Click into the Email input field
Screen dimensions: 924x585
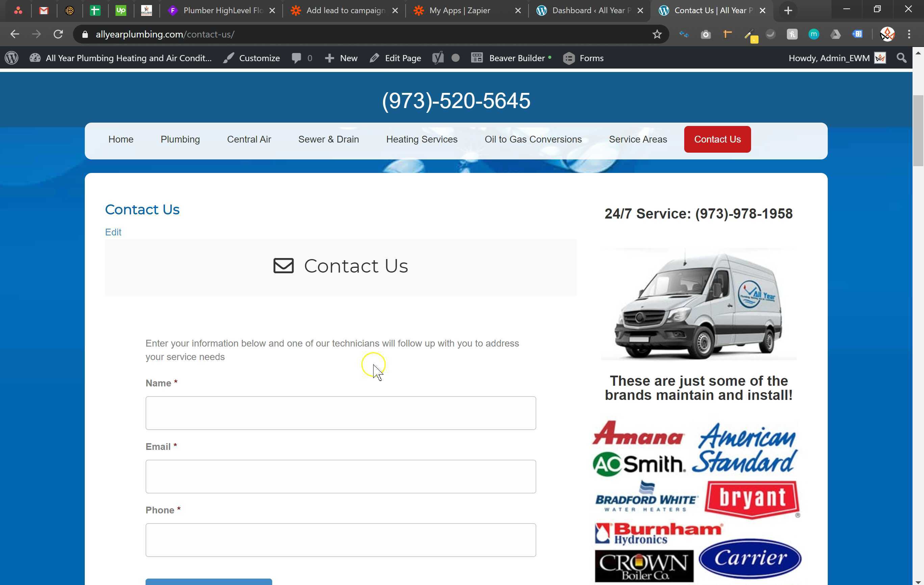(340, 476)
